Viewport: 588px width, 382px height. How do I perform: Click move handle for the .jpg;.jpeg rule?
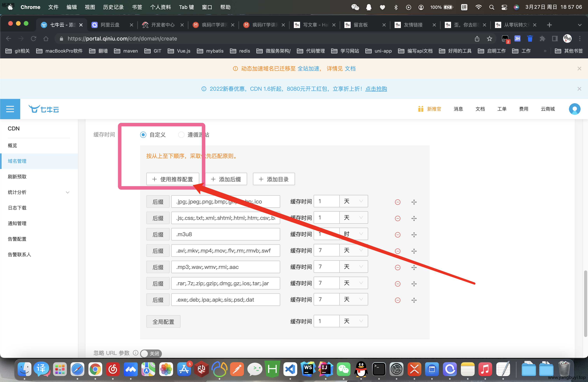tap(414, 202)
